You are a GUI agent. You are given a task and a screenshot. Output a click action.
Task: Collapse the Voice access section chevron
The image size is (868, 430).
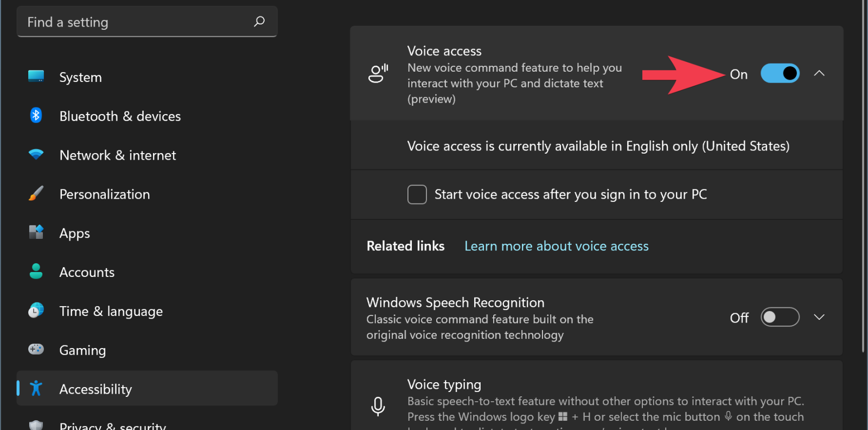[819, 73]
